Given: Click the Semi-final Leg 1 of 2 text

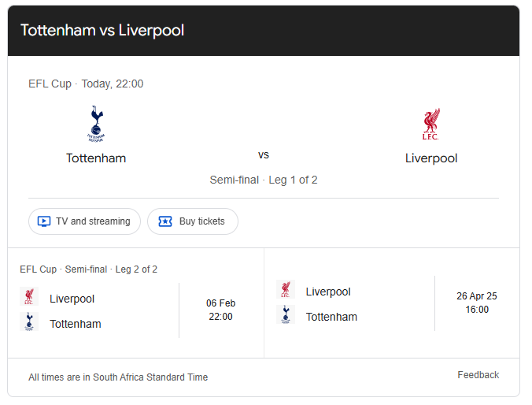Looking at the screenshot, I should pyautogui.click(x=264, y=180).
